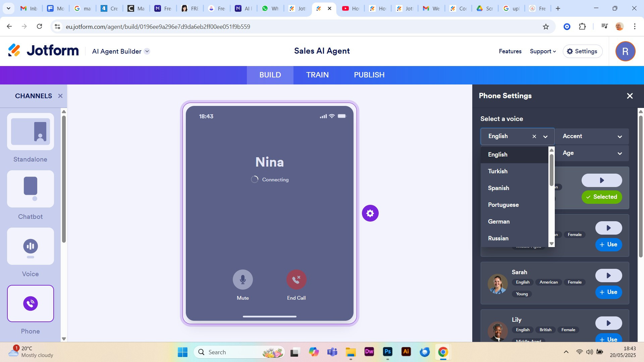Close the Channels sidebar
This screenshot has width=644, height=362.
tap(60, 96)
